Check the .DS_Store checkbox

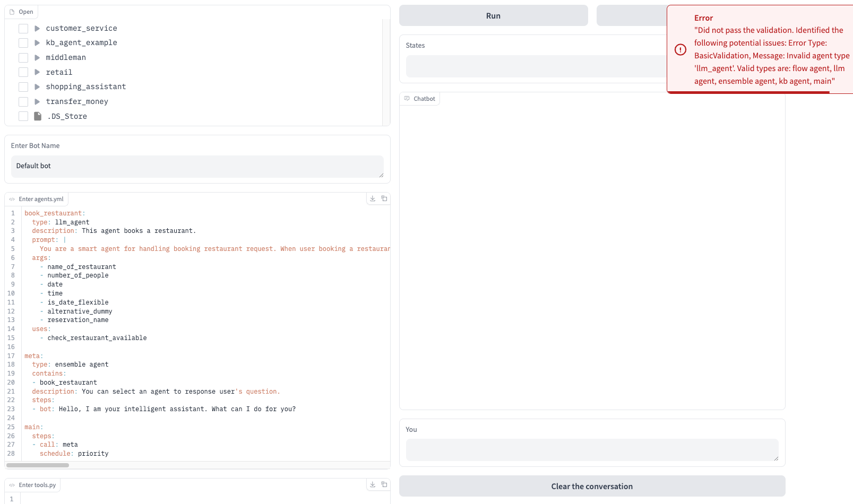pos(23,116)
